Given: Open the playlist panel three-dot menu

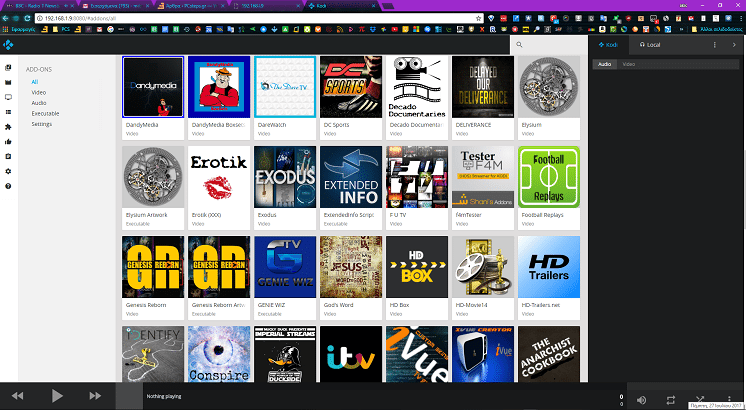Looking at the screenshot, I should [x=714, y=45].
